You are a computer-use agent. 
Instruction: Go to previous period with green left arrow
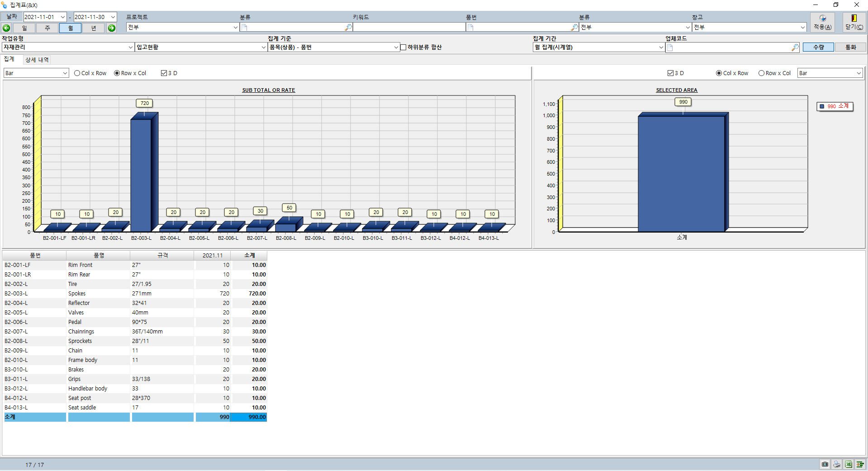pos(6,28)
